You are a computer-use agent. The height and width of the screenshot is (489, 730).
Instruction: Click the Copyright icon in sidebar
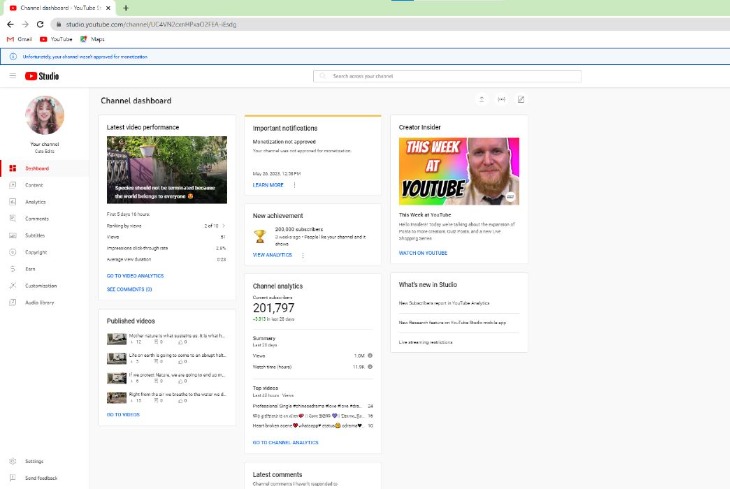point(13,252)
